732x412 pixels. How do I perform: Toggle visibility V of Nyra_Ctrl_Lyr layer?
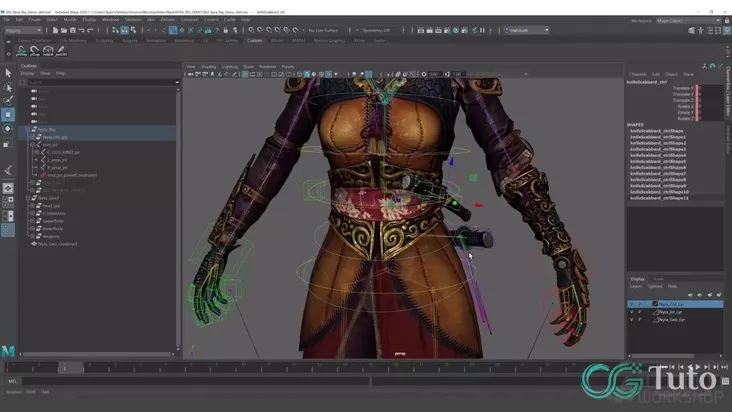coord(632,304)
